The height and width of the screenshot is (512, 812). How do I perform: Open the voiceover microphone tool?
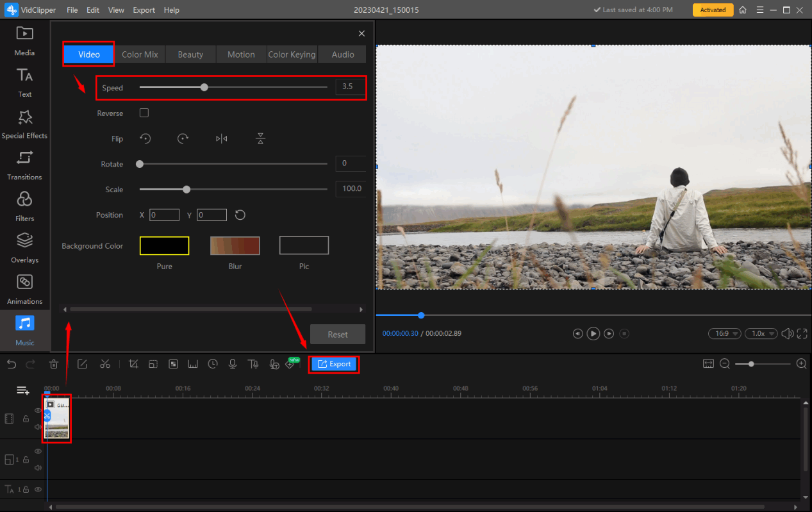click(x=233, y=364)
